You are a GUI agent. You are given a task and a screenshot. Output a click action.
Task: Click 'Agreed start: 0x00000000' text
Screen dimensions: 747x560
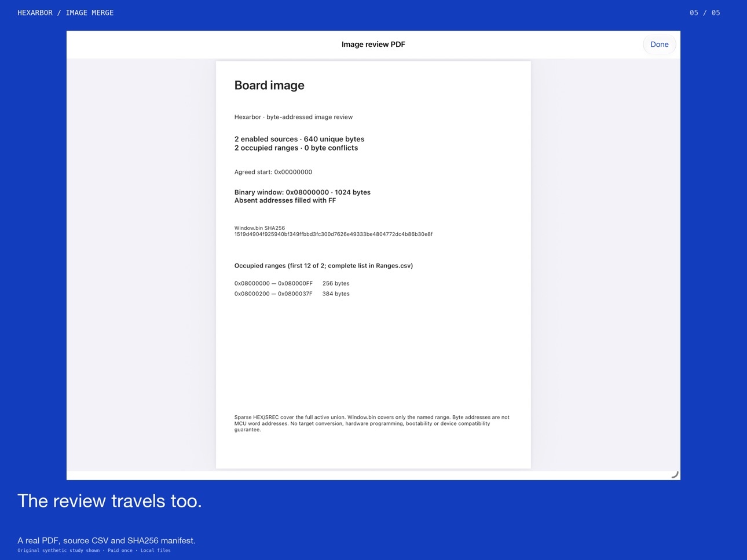273,172
